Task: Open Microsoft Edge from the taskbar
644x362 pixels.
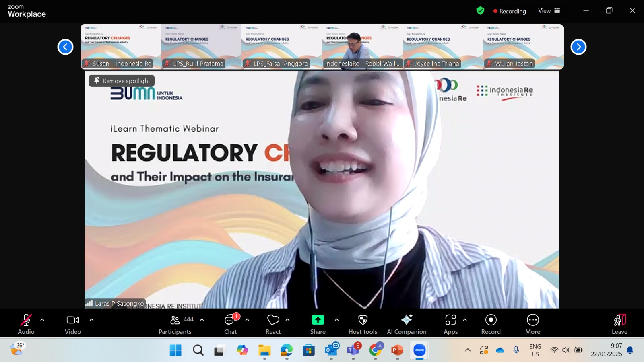Action: [287, 350]
